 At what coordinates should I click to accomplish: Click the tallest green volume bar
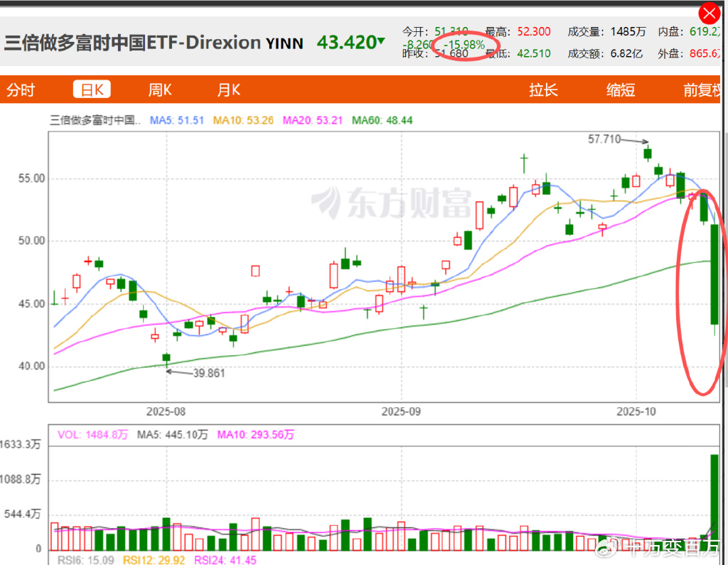point(714,502)
